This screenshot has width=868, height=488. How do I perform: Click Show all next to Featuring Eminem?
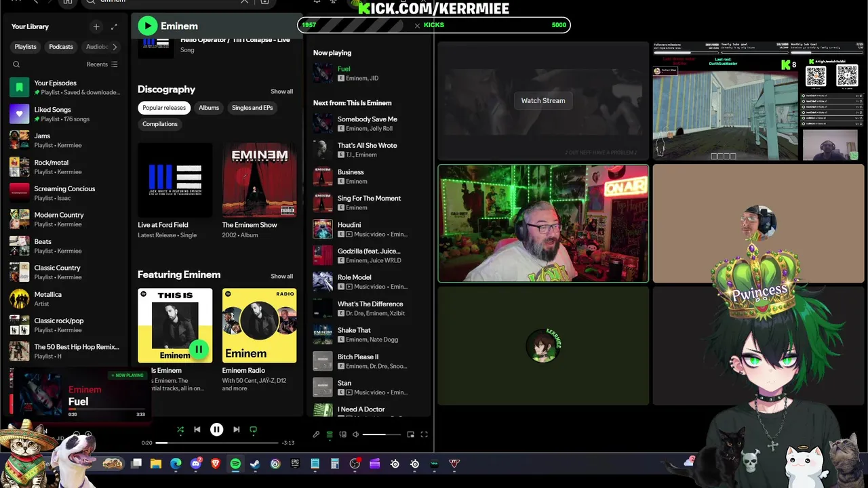point(282,277)
